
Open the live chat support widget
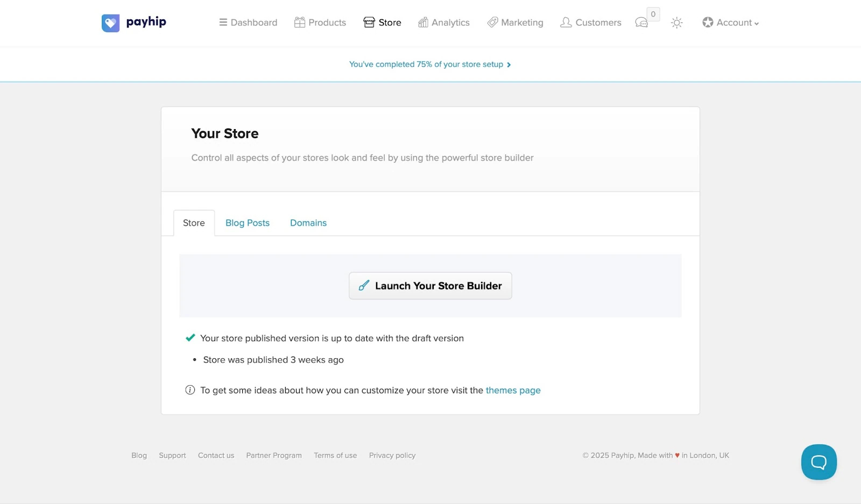[x=819, y=462]
